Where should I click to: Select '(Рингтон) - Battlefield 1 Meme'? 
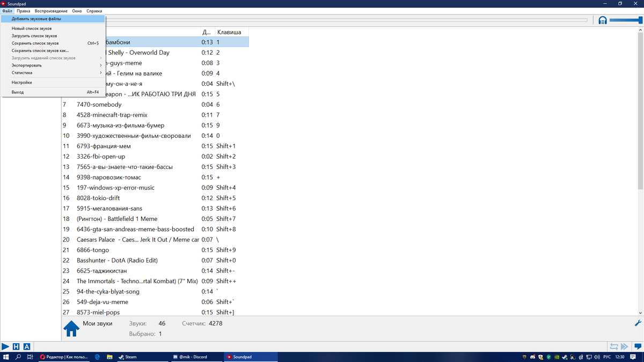click(155, 219)
